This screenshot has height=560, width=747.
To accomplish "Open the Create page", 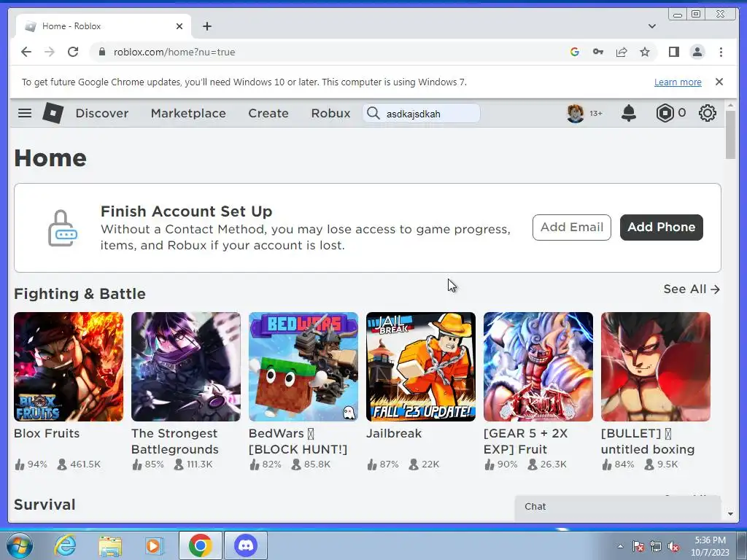I will (x=268, y=113).
